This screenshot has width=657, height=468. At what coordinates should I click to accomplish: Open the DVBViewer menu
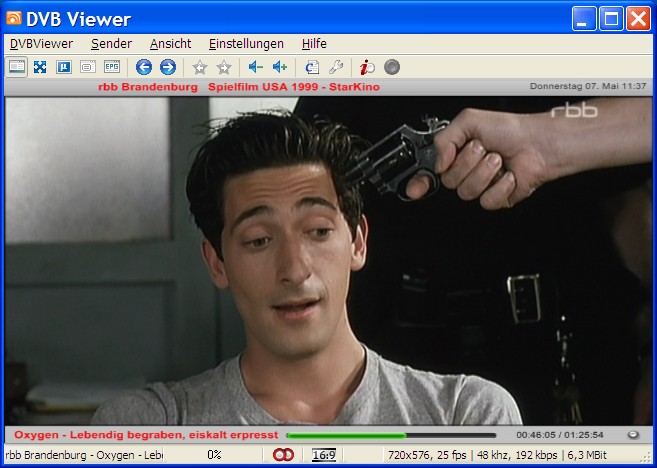click(41, 44)
